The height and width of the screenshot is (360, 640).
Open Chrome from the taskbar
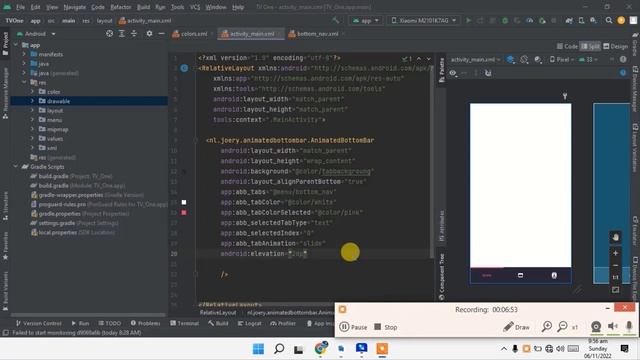(x=321, y=348)
